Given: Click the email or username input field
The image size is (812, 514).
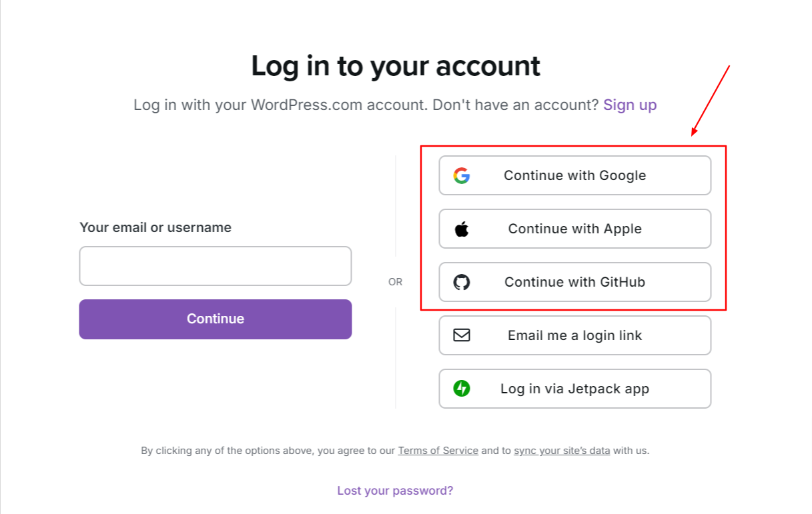Looking at the screenshot, I should click(x=215, y=265).
